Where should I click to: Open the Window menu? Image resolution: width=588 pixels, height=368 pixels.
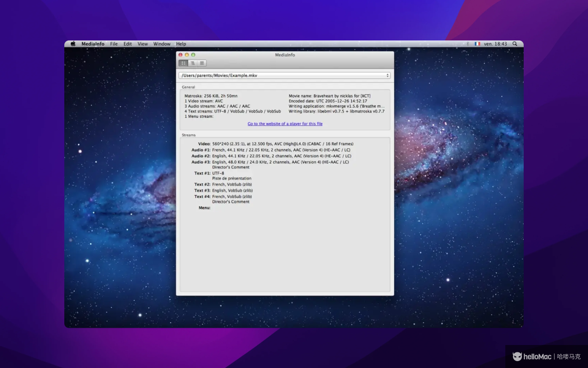tap(162, 44)
